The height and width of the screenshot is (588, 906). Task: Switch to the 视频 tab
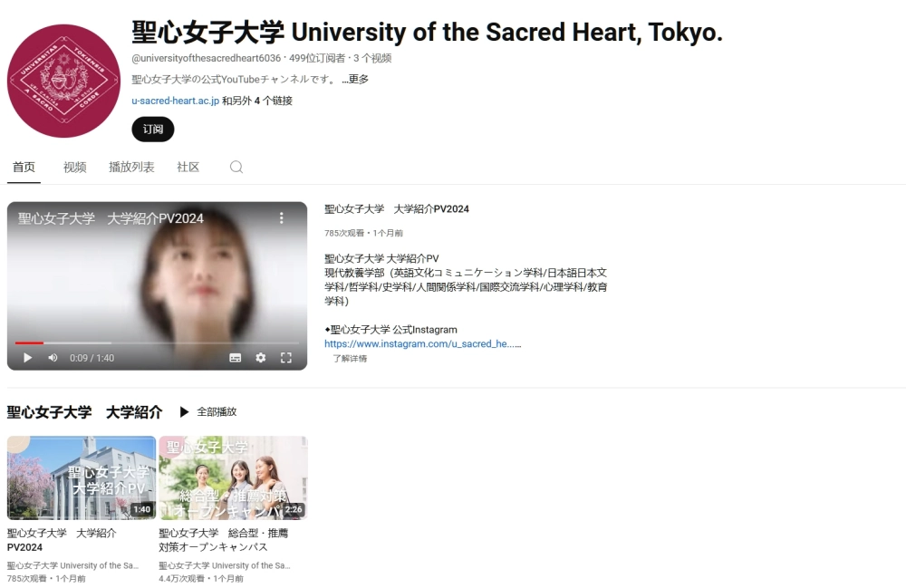(x=74, y=167)
